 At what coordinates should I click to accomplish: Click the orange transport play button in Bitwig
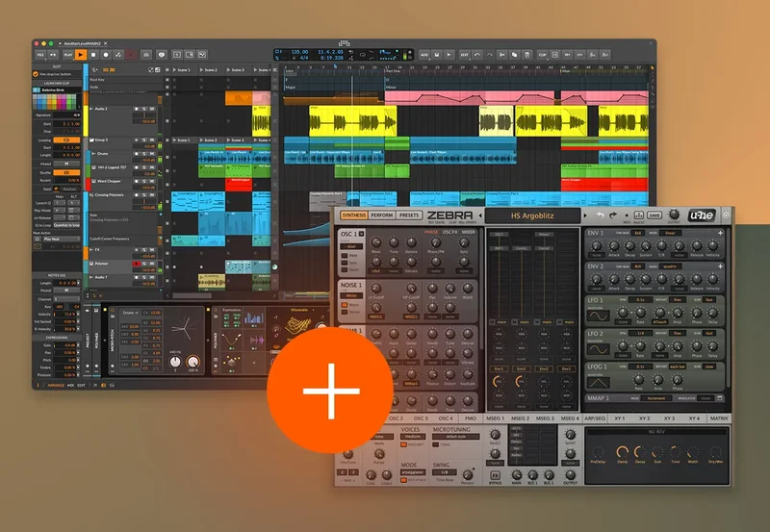click(x=81, y=55)
